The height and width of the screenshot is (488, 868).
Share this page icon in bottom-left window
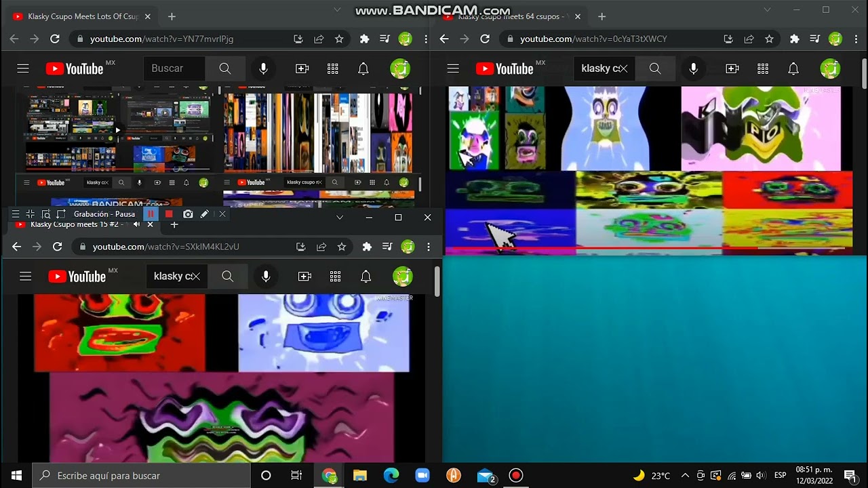(321, 247)
